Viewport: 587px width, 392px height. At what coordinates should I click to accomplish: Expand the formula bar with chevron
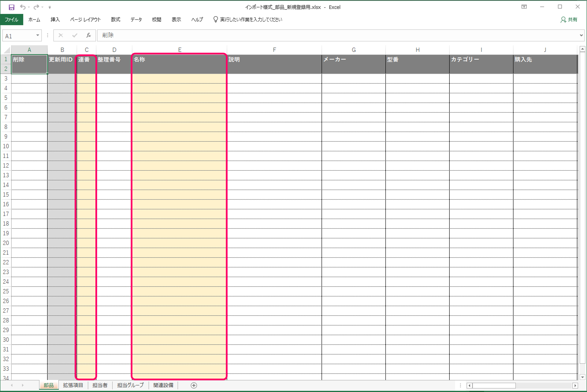[581, 35]
